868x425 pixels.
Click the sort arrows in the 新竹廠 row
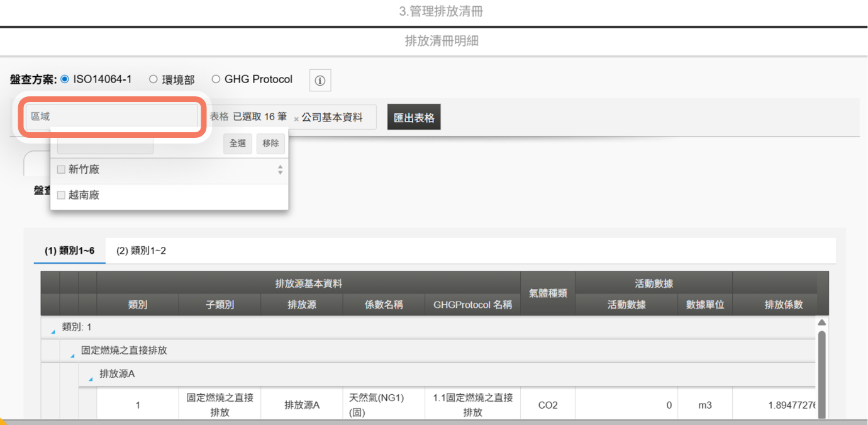tap(280, 170)
